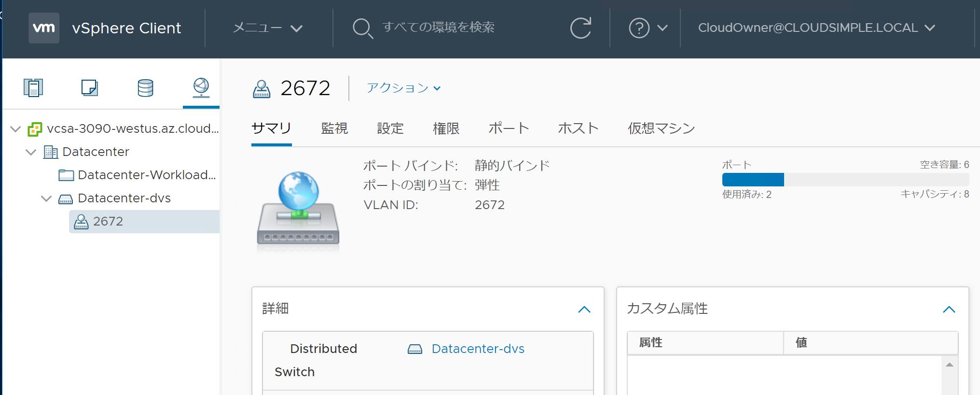980x395 pixels.
Task: Click the 値 column header
Action: pos(870,343)
